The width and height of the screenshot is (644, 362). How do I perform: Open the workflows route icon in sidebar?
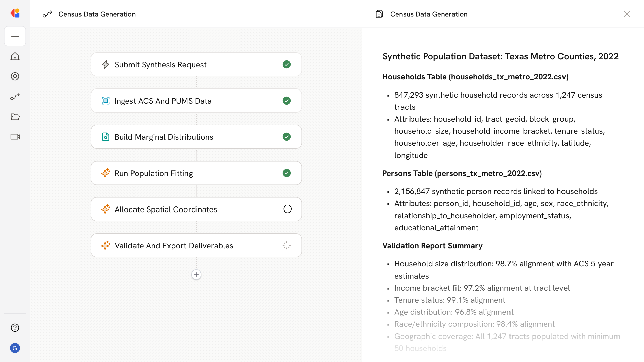coord(15,97)
